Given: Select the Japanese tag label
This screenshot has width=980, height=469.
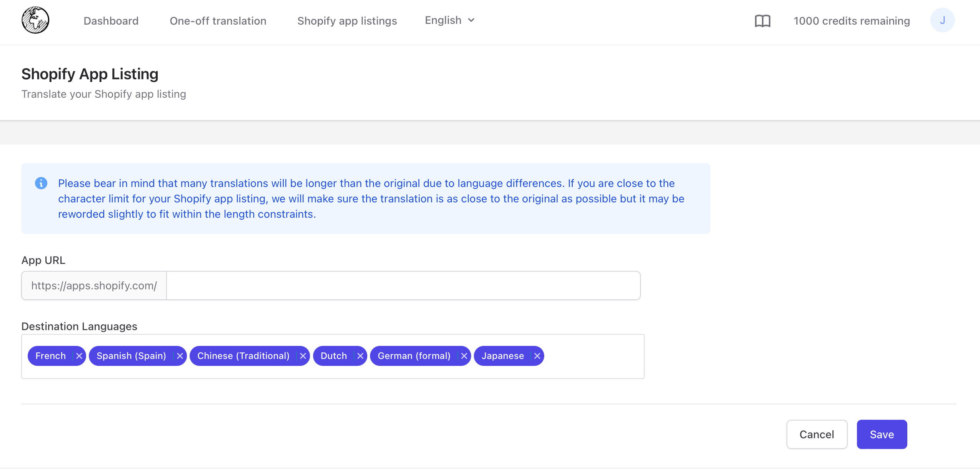Looking at the screenshot, I should (x=503, y=356).
